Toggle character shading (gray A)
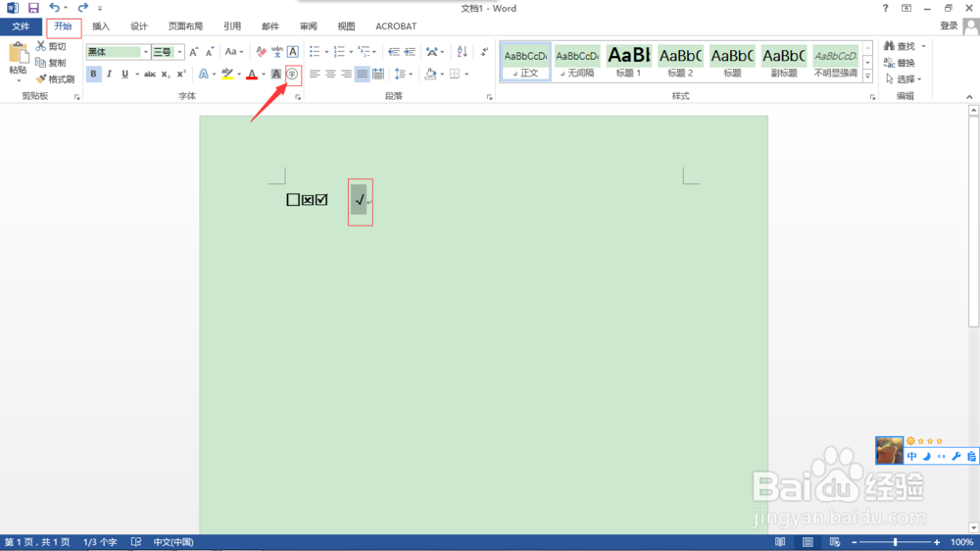This screenshot has width=980, height=551. pyautogui.click(x=276, y=74)
